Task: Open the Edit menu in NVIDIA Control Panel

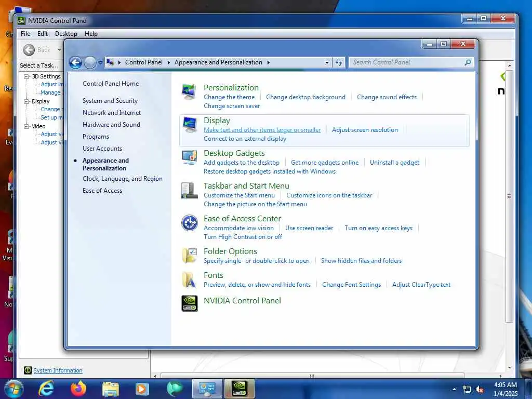Action: [43, 34]
